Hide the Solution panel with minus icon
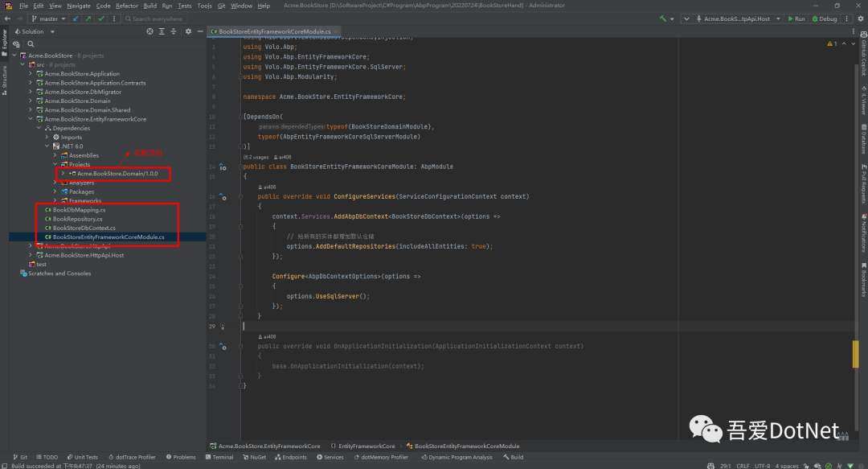This screenshot has height=469, width=868. click(x=200, y=31)
